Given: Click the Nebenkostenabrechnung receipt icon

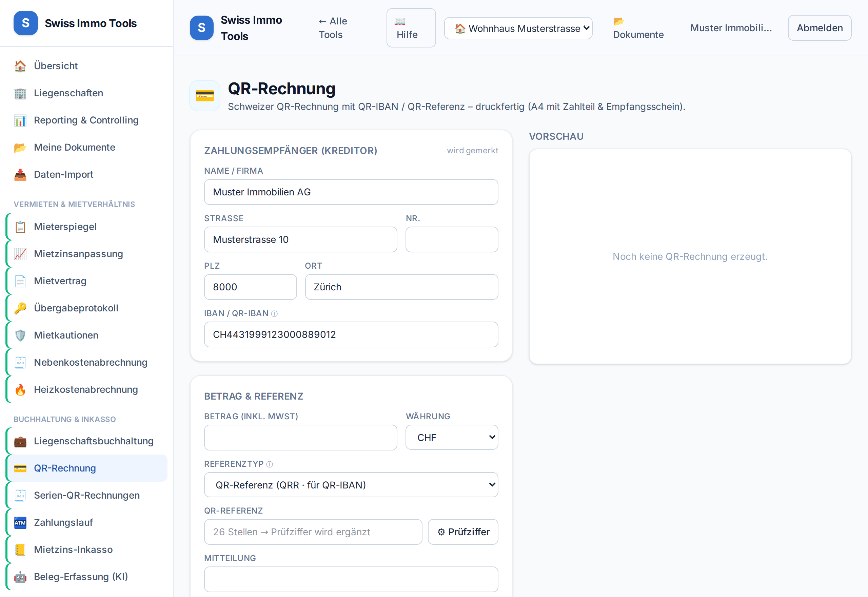Looking at the screenshot, I should (20, 363).
